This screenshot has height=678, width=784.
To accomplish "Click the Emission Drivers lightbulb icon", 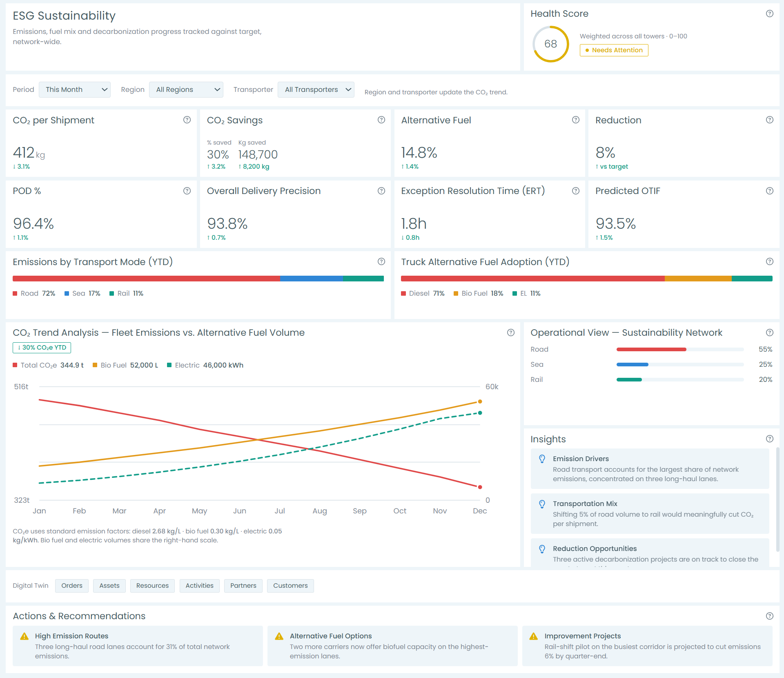I will click(542, 459).
